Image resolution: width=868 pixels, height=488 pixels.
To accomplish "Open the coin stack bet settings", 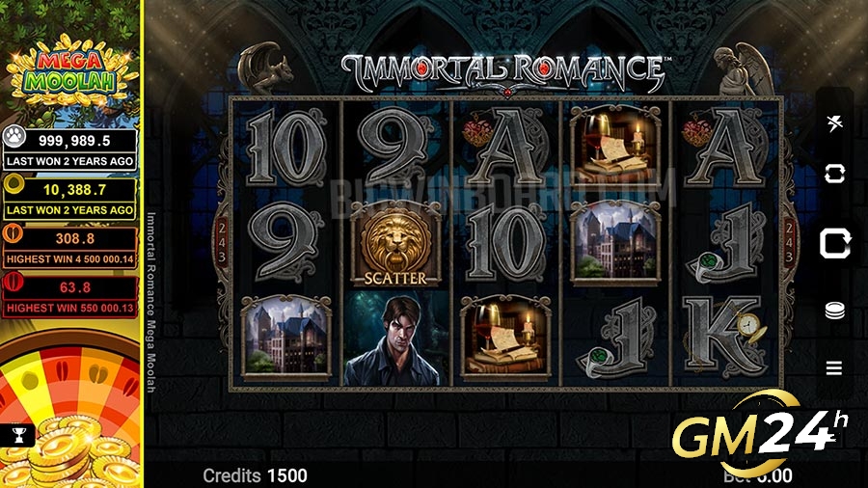I will coord(834,311).
